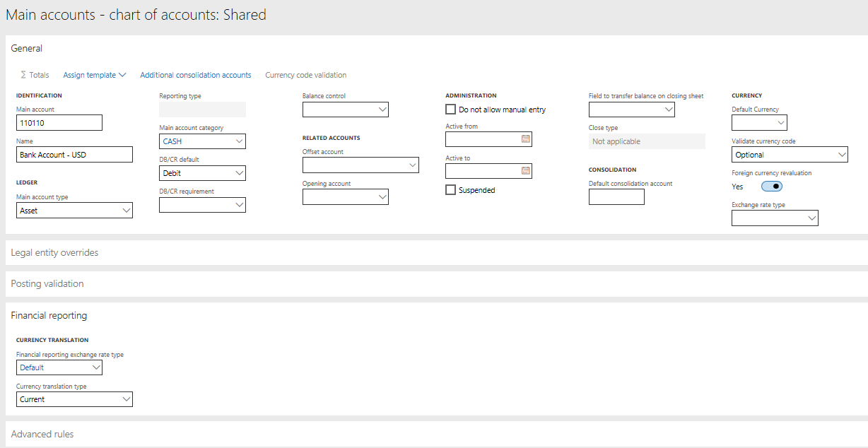The image size is (868, 448).
Task: Click the Totals sigma button
Action: click(x=35, y=75)
